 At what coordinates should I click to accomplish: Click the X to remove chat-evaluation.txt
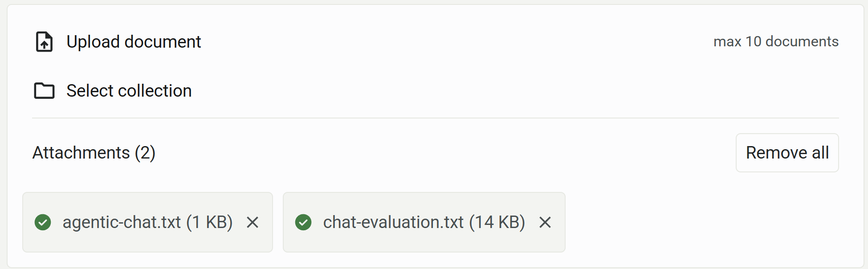click(x=545, y=222)
